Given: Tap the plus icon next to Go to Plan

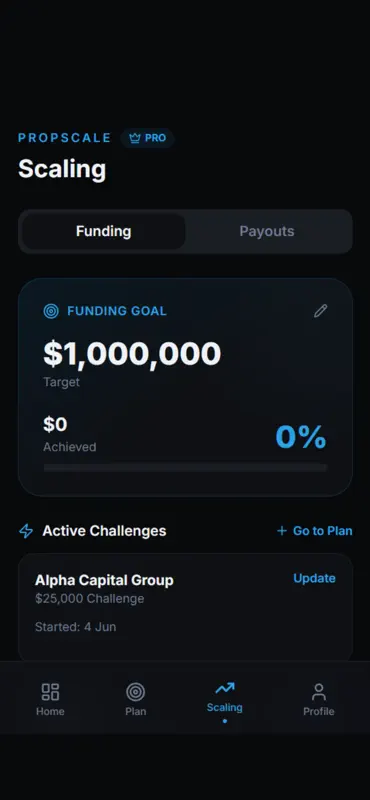Looking at the screenshot, I should 282,531.
